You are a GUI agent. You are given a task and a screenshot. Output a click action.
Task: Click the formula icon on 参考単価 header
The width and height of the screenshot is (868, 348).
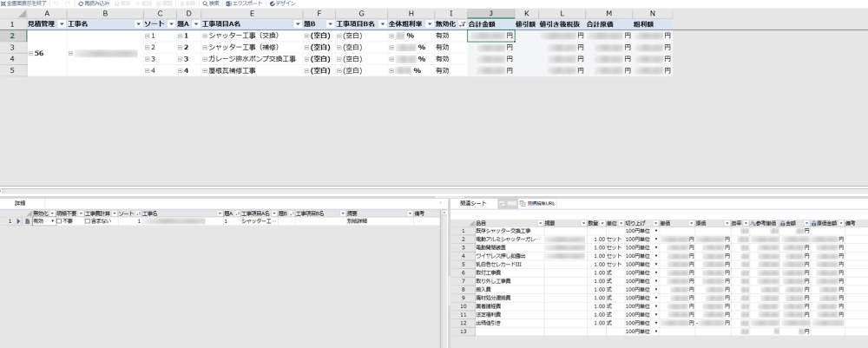[x=752, y=223]
